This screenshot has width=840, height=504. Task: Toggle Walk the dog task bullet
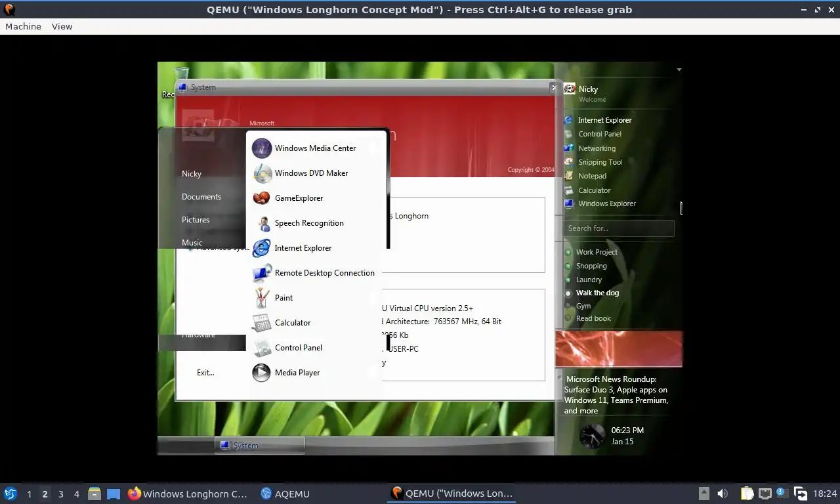click(x=568, y=293)
